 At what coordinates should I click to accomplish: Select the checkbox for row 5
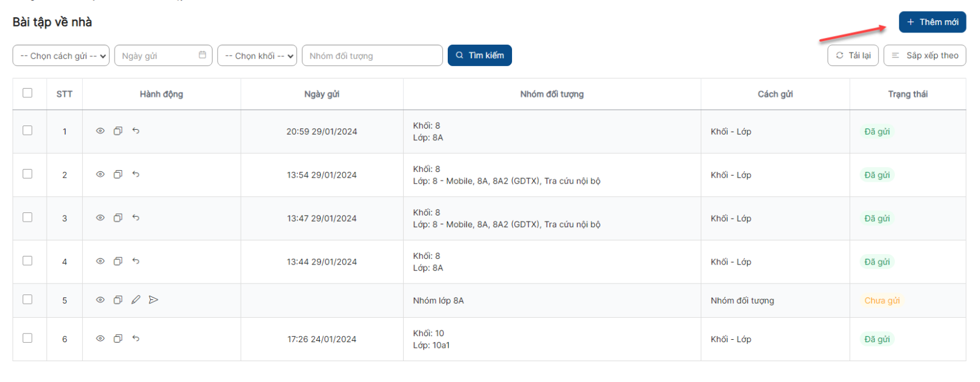coord(28,299)
